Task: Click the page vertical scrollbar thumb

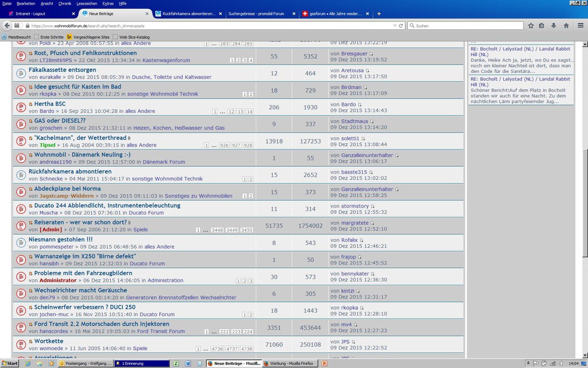Action: [585, 203]
